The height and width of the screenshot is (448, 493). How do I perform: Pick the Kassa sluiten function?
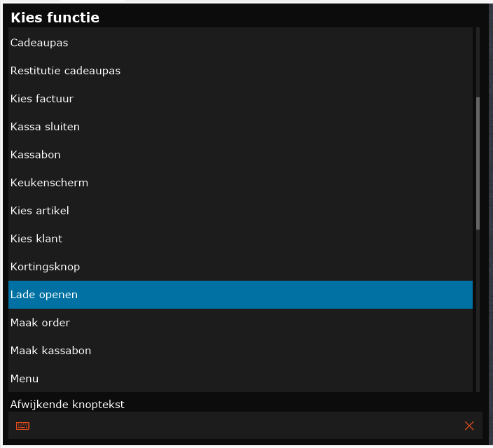click(240, 127)
